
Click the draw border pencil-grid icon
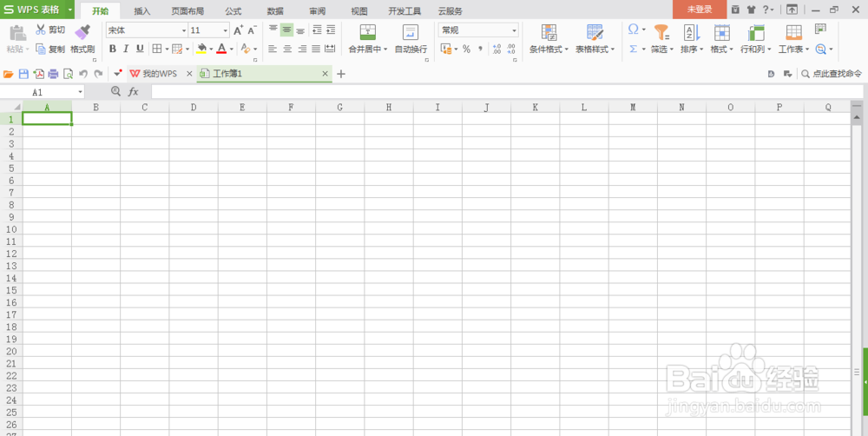[x=177, y=49]
